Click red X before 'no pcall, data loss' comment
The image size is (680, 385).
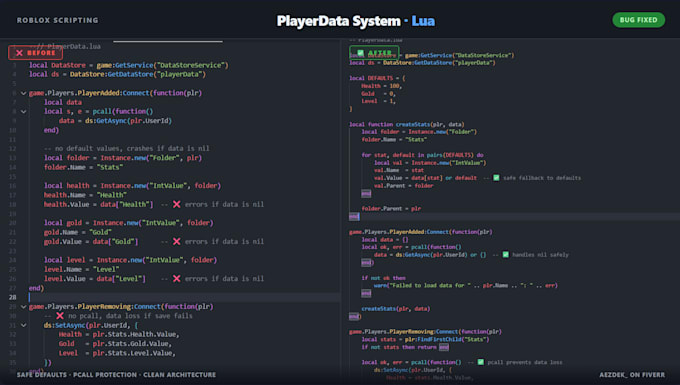pyautogui.click(x=60, y=316)
